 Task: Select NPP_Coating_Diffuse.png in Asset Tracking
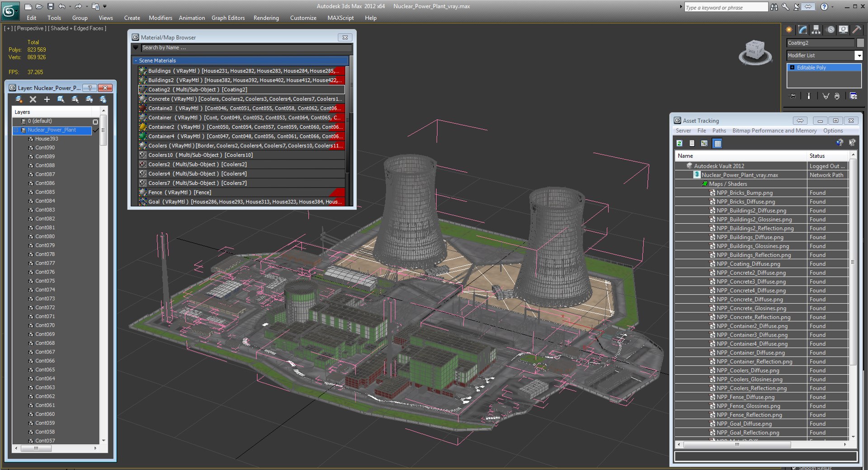[748, 264]
